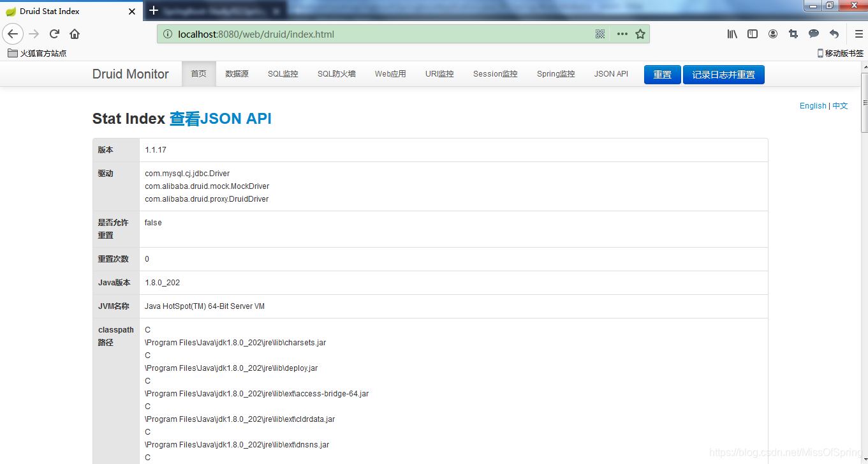Viewport: 868px width, 464px height.
Task: Open page actions three-dot menu
Action: tap(622, 34)
